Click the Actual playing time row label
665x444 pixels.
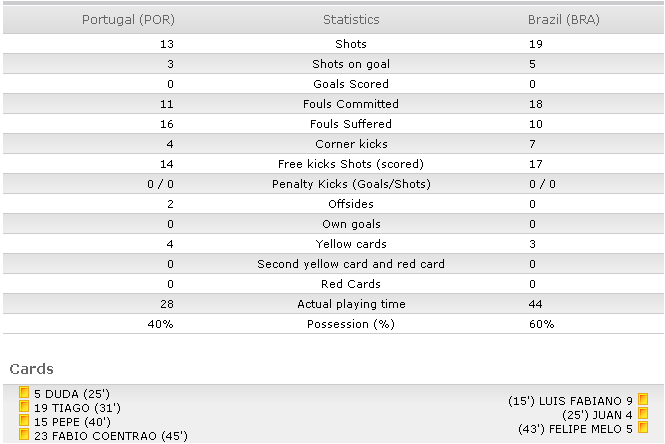[351, 304]
